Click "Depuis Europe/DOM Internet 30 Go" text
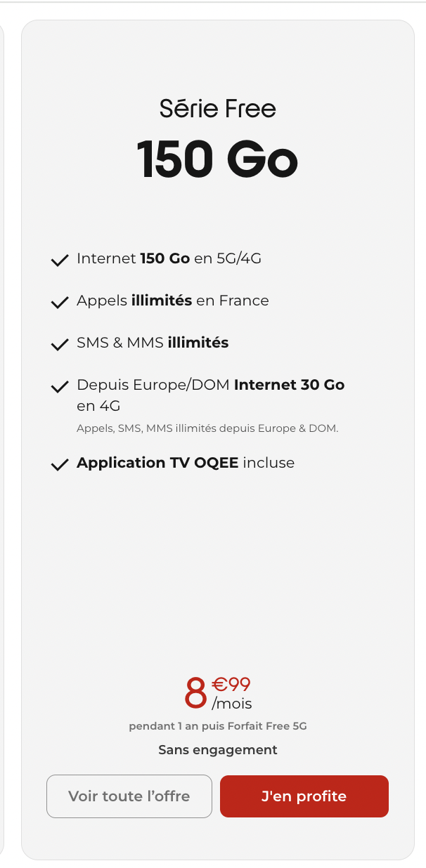Viewport: 426px width, 868px height. tap(210, 385)
